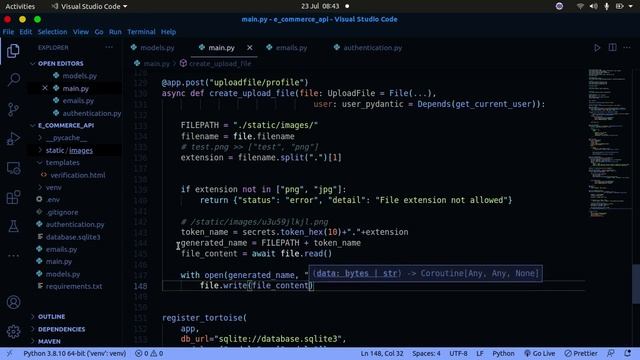Split the editor to the right

point(612,47)
